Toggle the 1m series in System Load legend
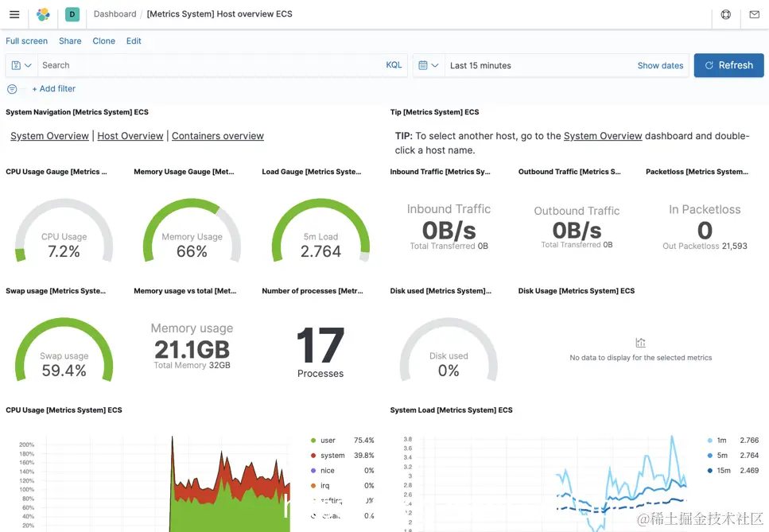 (721, 441)
